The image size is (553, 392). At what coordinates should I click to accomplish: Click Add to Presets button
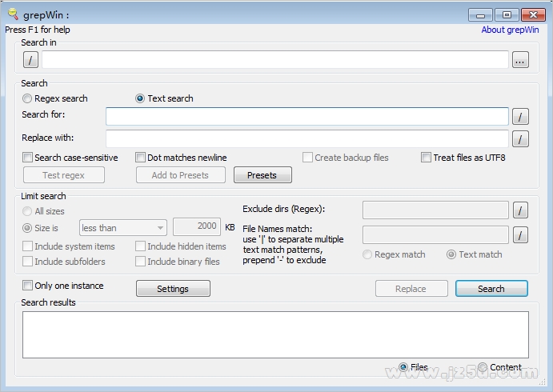181,175
